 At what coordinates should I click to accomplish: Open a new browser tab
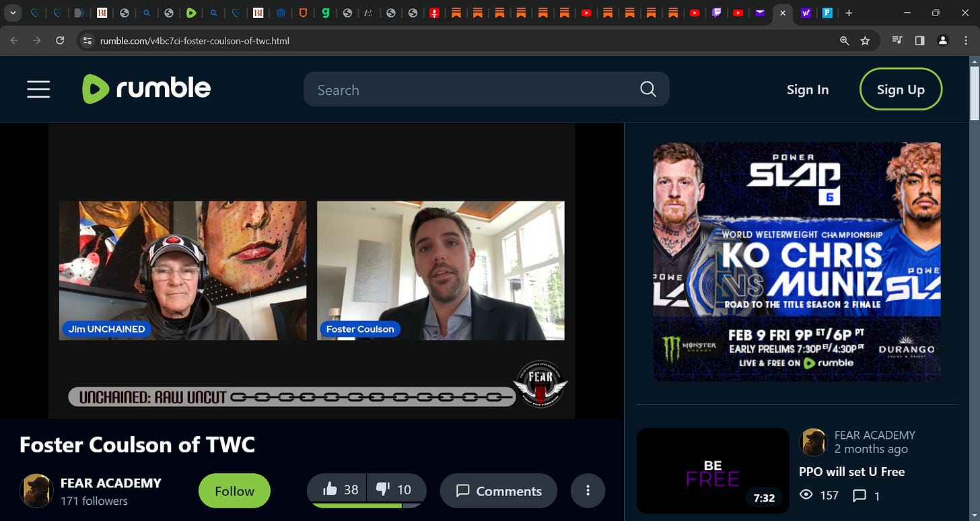(849, 13)
